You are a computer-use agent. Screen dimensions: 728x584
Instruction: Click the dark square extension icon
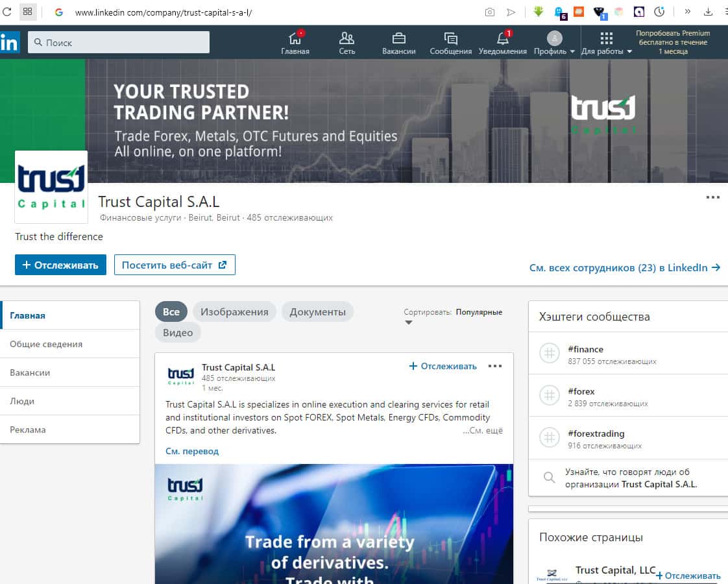[x=639, y=12]
